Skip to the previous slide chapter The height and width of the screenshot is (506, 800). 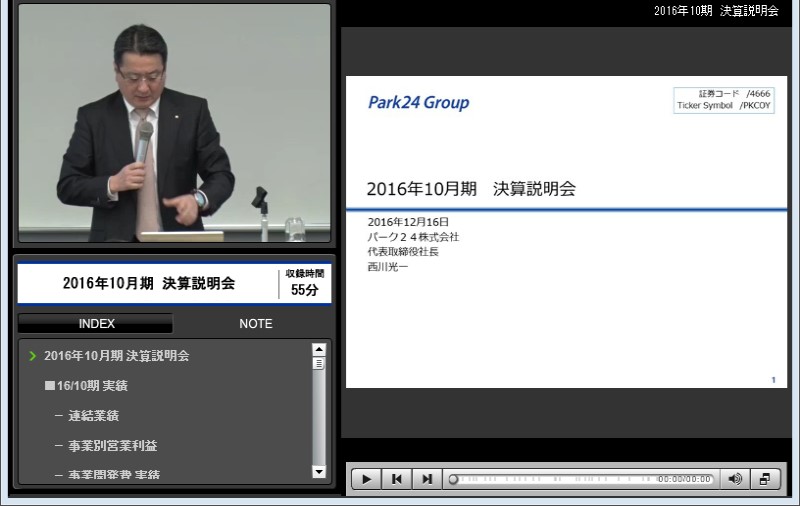397,479
